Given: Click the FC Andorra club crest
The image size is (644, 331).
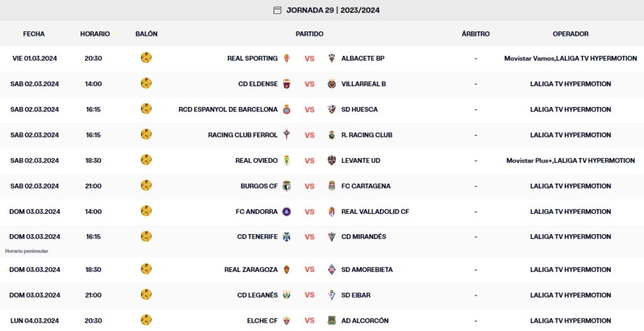Looking at the screenshot, I should pos(287,211).
